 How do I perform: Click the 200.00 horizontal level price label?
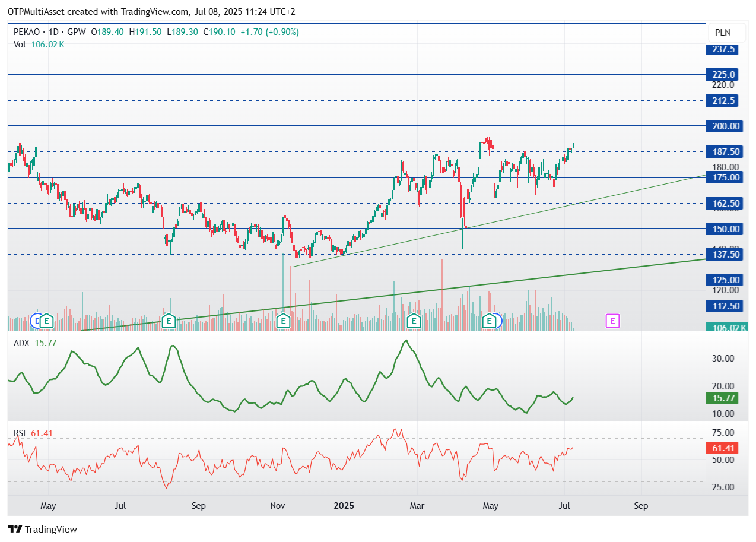click(x=725, y=126)
